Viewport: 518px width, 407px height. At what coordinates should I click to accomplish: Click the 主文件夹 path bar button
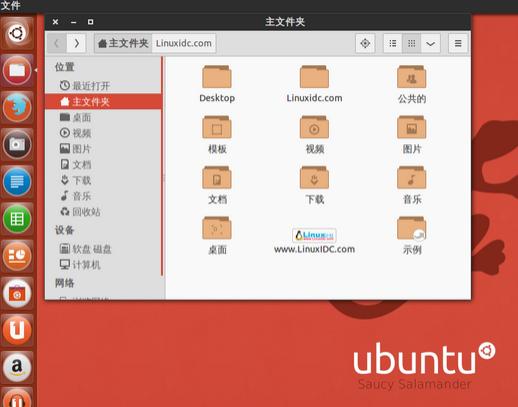tap(123, 43)
